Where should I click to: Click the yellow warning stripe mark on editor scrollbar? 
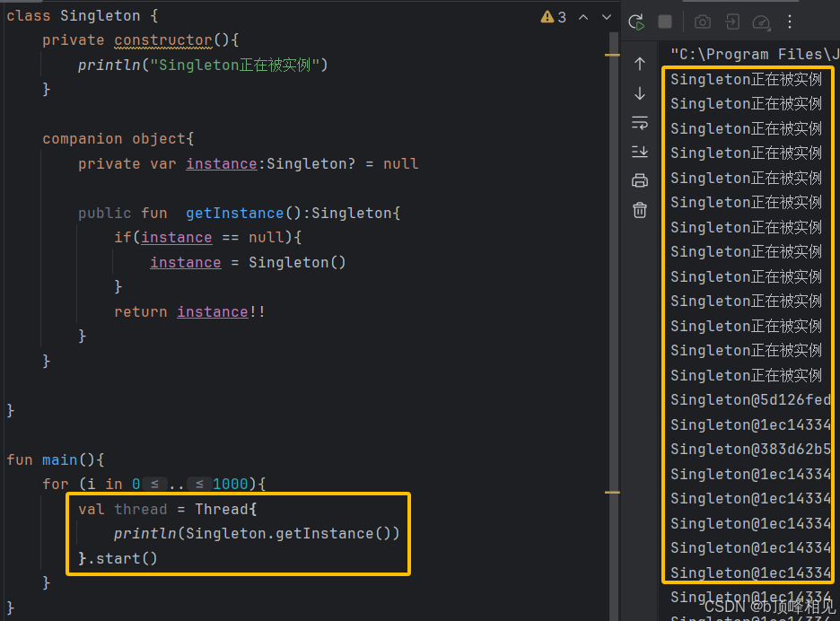[612, 55]
